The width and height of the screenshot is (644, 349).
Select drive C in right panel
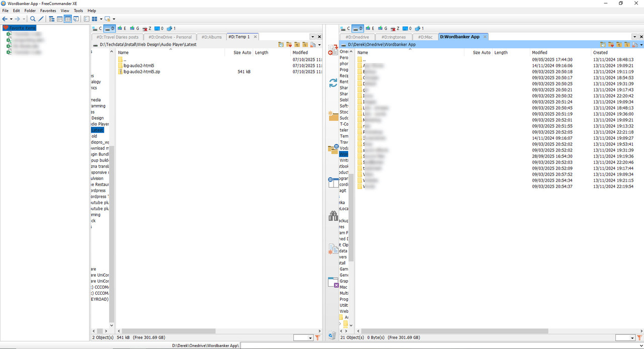(346, 29)
